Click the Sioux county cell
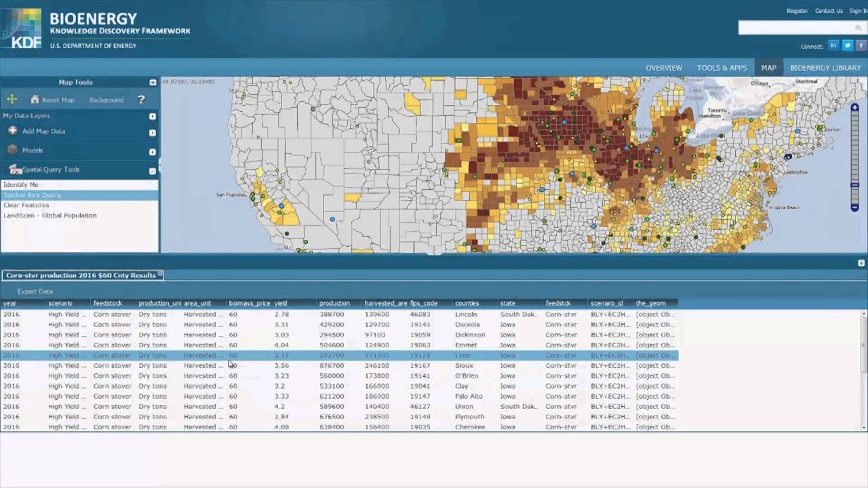The height and width of the screenshot is (488, 868). point(476,365)
